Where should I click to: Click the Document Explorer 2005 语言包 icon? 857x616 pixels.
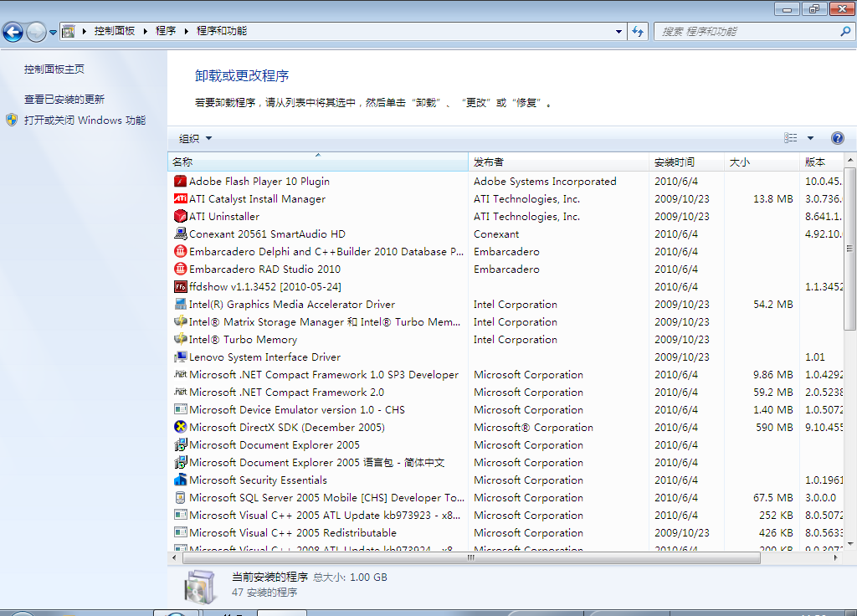pos(181,462)
